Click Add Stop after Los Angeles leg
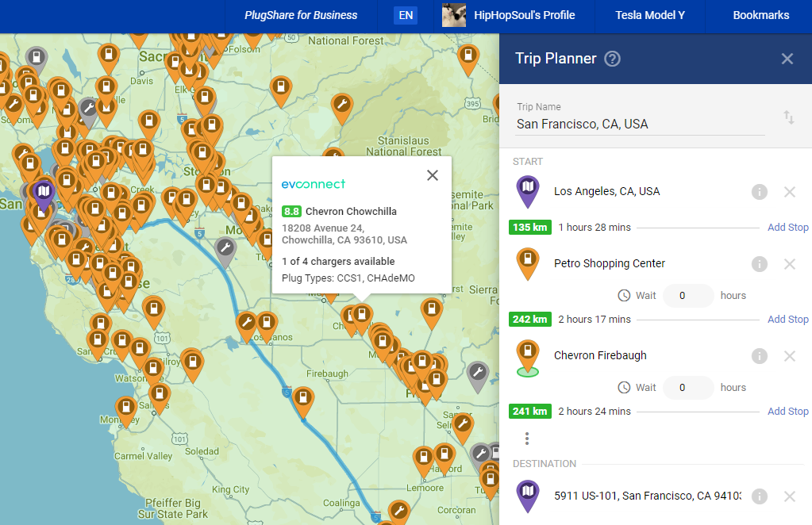Image resolution: width=812 pixels, height=525 pixels. (787, 228)
